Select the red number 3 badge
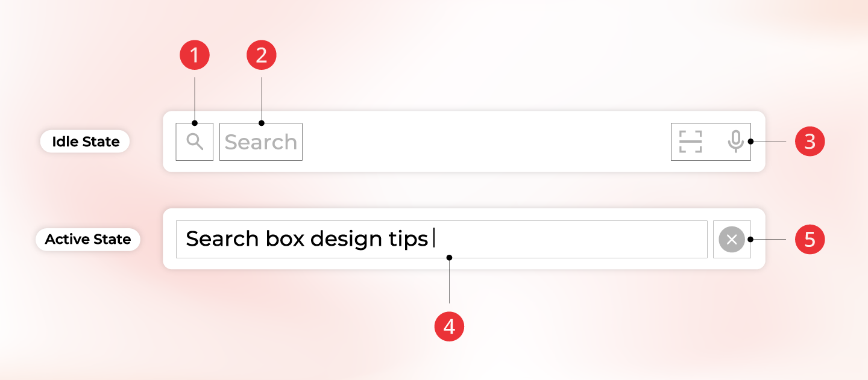The image size is (868, 380). click(x=810, y=142)
